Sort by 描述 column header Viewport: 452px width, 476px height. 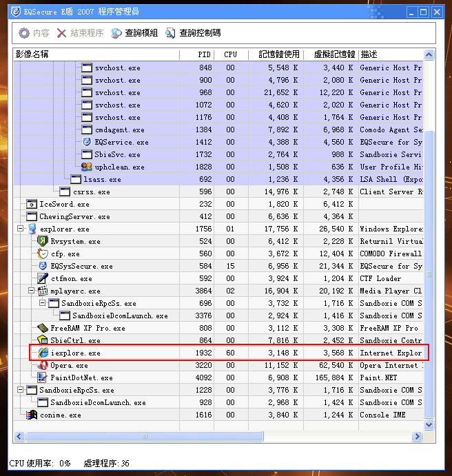391,54
